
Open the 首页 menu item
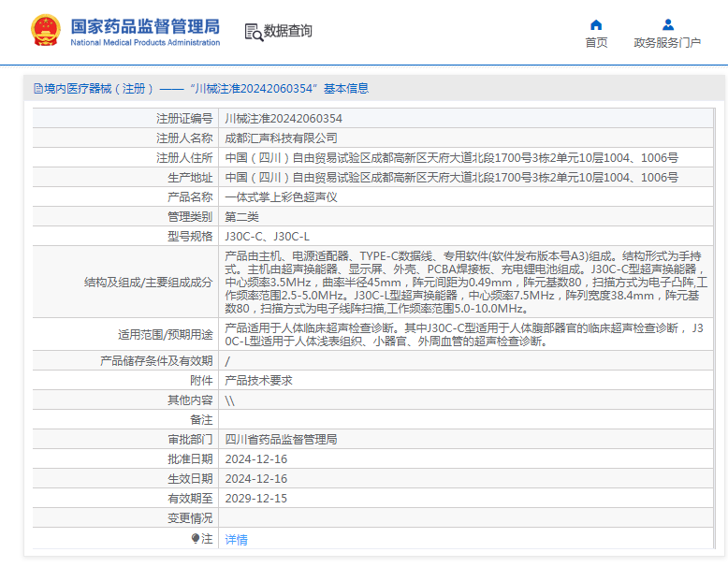596,42
